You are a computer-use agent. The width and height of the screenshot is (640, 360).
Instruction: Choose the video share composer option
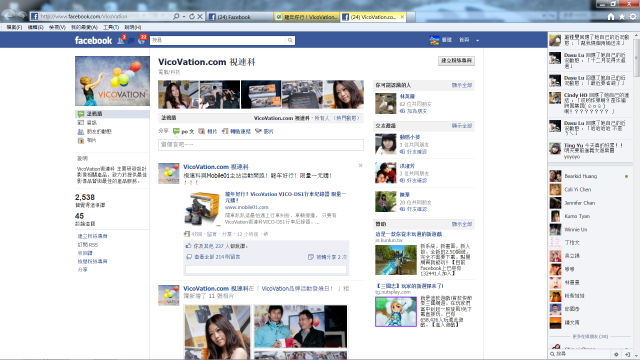coord(264,131)
